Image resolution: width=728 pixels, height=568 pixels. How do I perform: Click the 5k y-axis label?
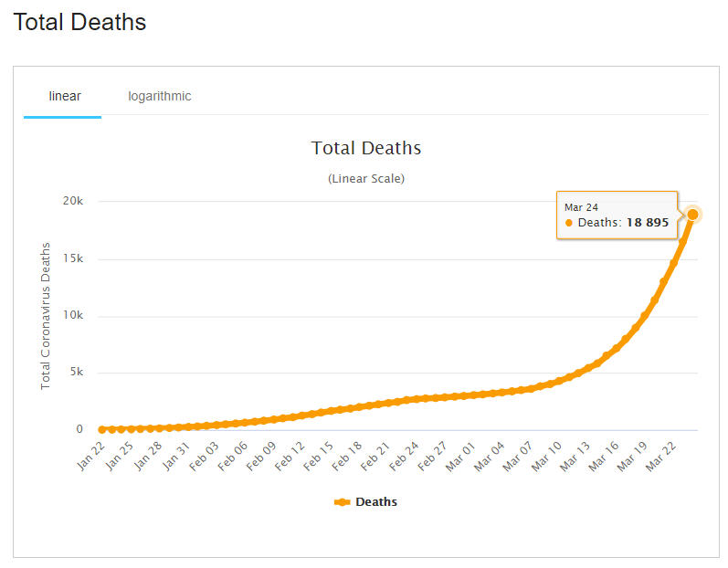76,373
